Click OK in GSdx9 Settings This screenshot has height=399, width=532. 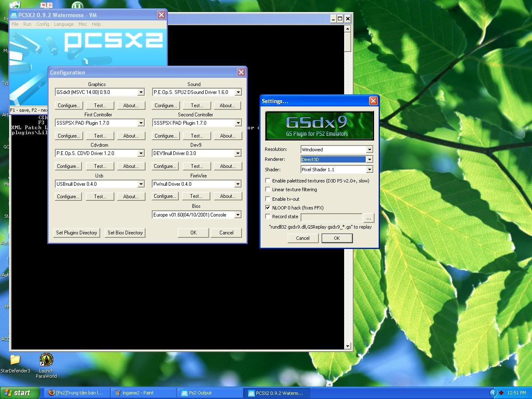coord(337,238)
